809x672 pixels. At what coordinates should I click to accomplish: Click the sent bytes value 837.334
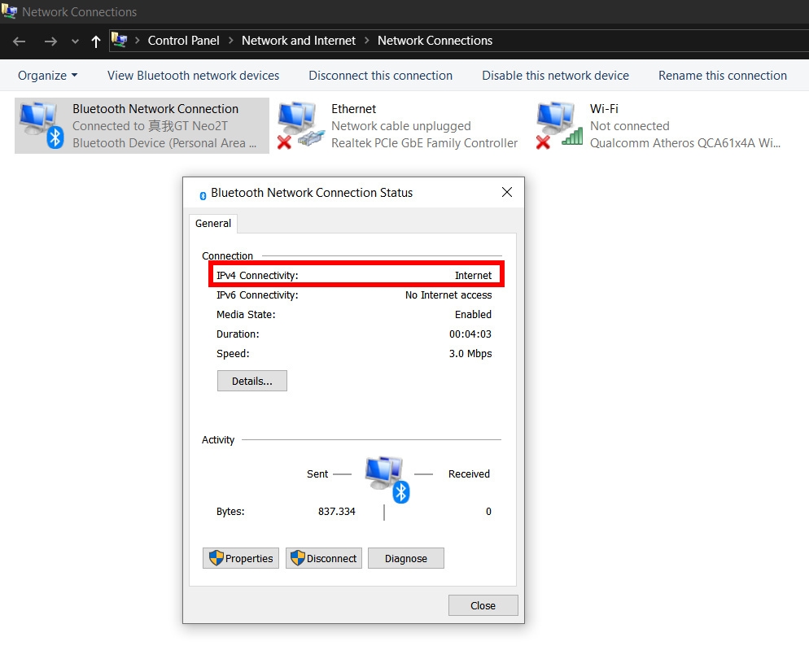336,512
